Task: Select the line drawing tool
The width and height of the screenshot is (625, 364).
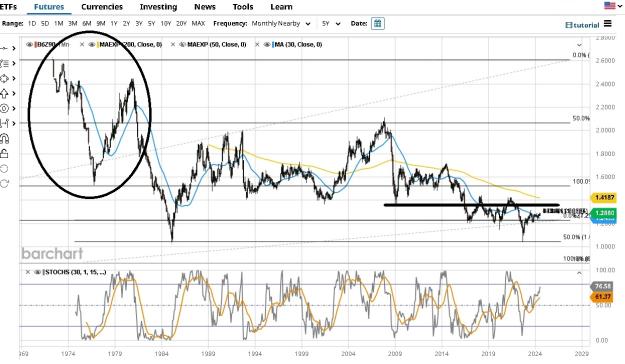Action: coord(4,48)
